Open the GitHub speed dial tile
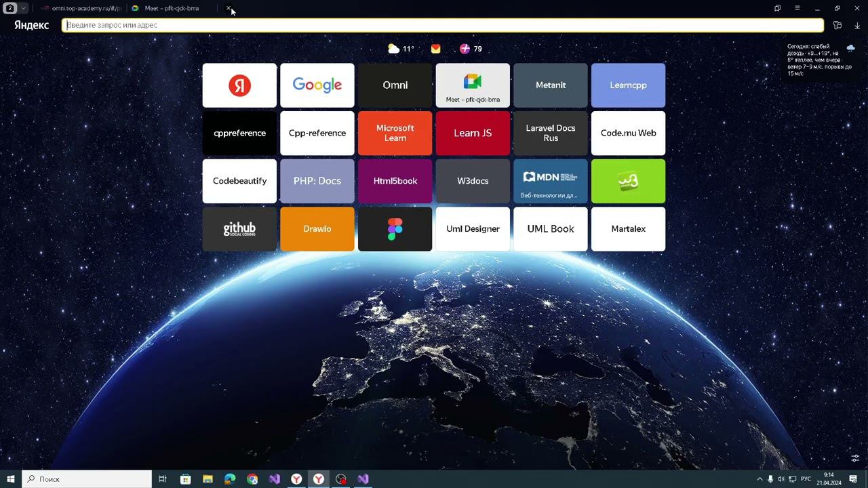The image size is (868, 488). click(239, 229)
